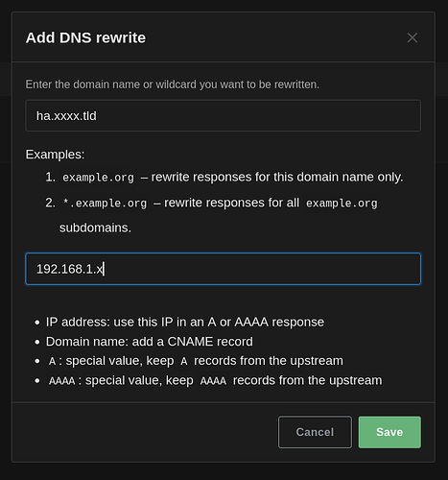
Task: Click 'AAAA' code before 'records from the upstream'
Action: pyautogui.click(x=213, y=381)
